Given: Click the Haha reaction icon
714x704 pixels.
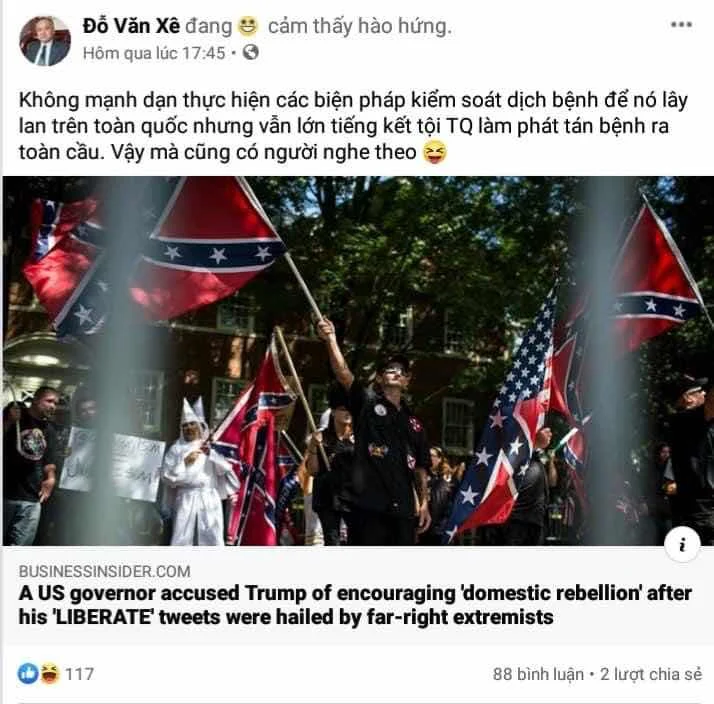Looking at the screenshot, I should coord(50,673).
